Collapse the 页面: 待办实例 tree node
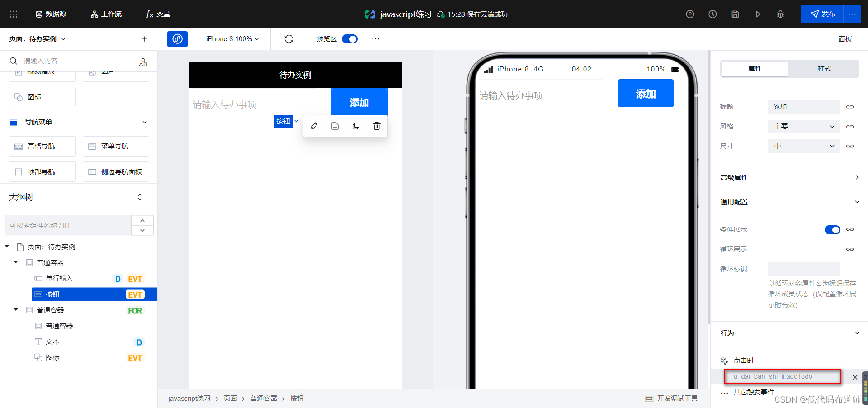868x408 pixels. click(7, 247)
